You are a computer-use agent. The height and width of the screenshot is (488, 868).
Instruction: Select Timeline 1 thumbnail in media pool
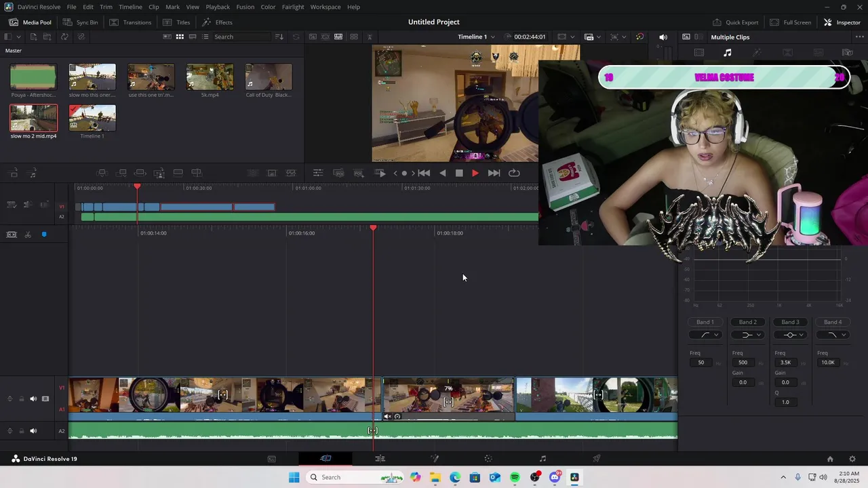(92, 118)
